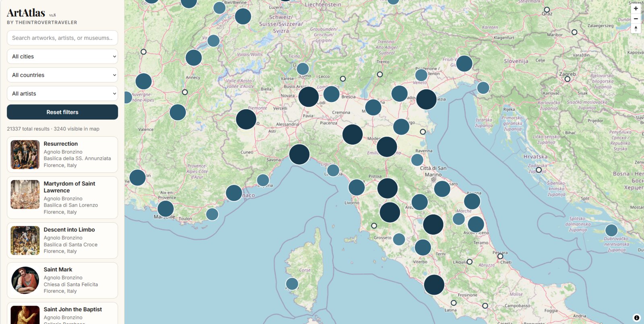Open the All countries dropdown

[62, 75]
